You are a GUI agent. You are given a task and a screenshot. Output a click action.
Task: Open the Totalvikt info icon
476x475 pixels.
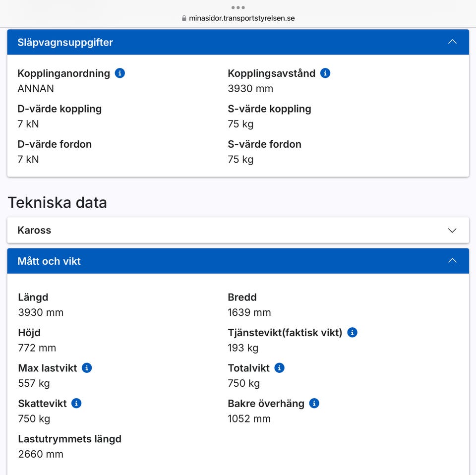(x=280, y=368)
